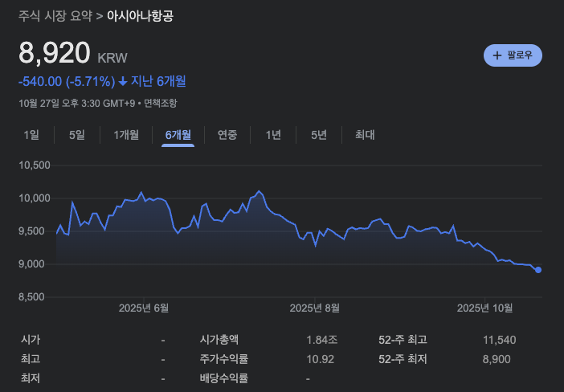This screenshot has width=564, height=392.
Task: Click the down arrow icon beside -5.71%
Action: [122, 80]
